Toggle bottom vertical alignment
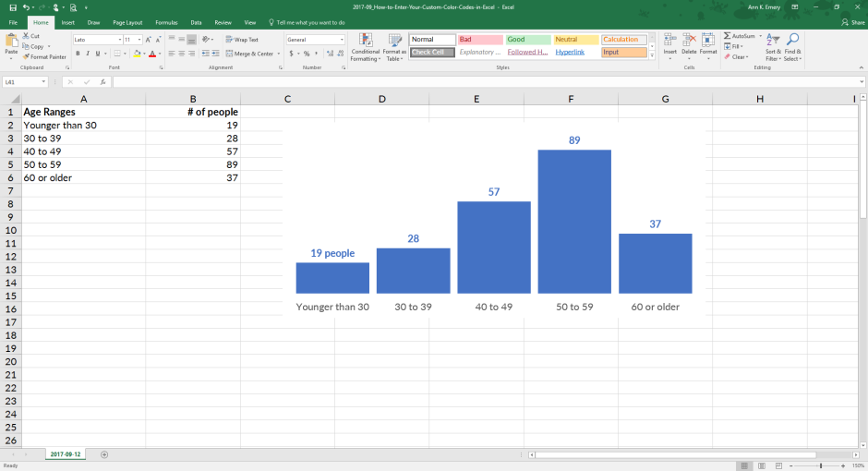The width and height of the screenshot is (868, 471). pos(191,40)
